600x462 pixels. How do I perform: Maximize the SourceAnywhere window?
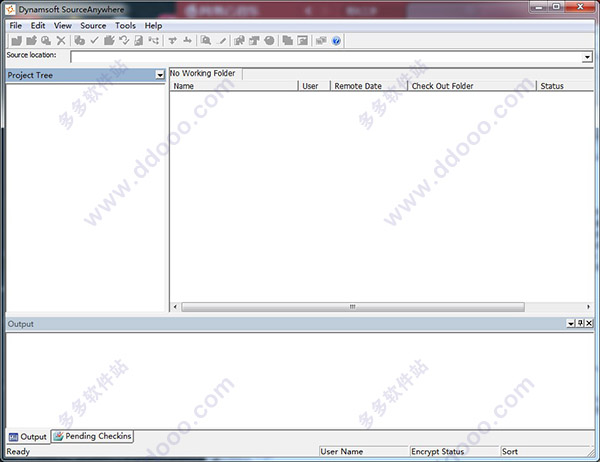click(556, 7)
